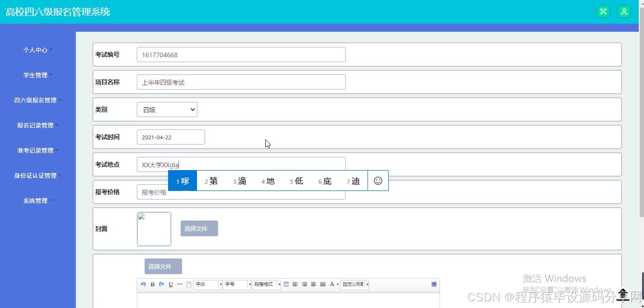The width and height of the screenshot is (644, 308).
Task: Open the font color dropdown arrow
Action: point(338,284)
